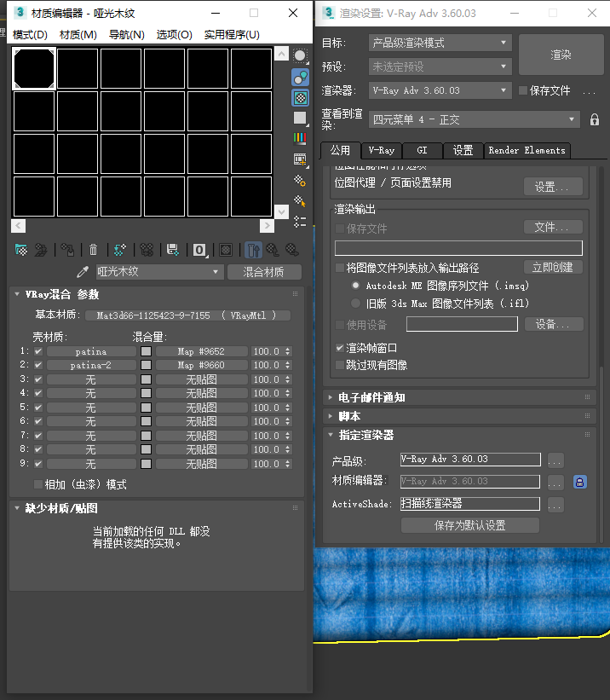Toggle blue lock beside 材质编辑器 renderer

point(579,482)
